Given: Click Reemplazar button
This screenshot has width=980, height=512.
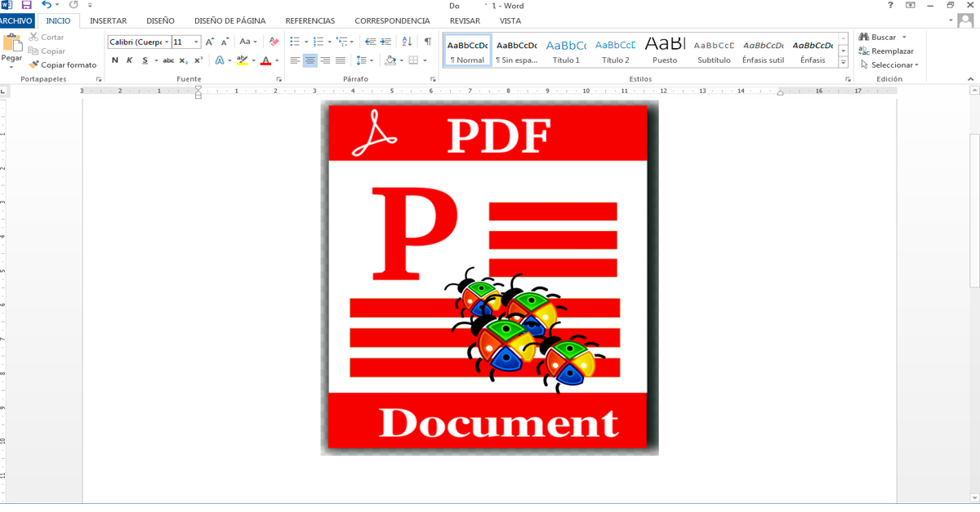Looking at the screenshot, I should (885, 51).
